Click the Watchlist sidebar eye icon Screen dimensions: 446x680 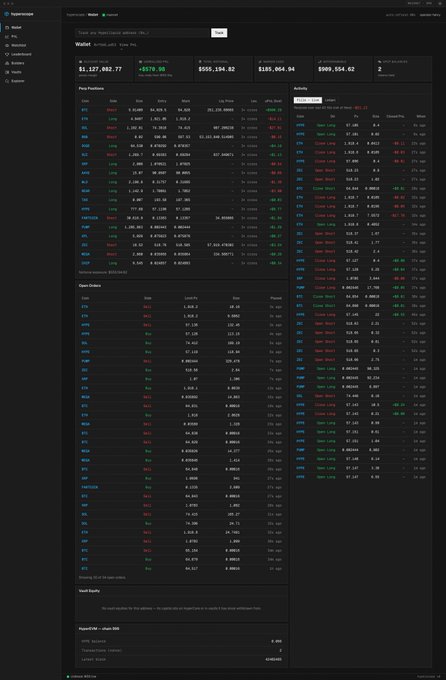7,45
